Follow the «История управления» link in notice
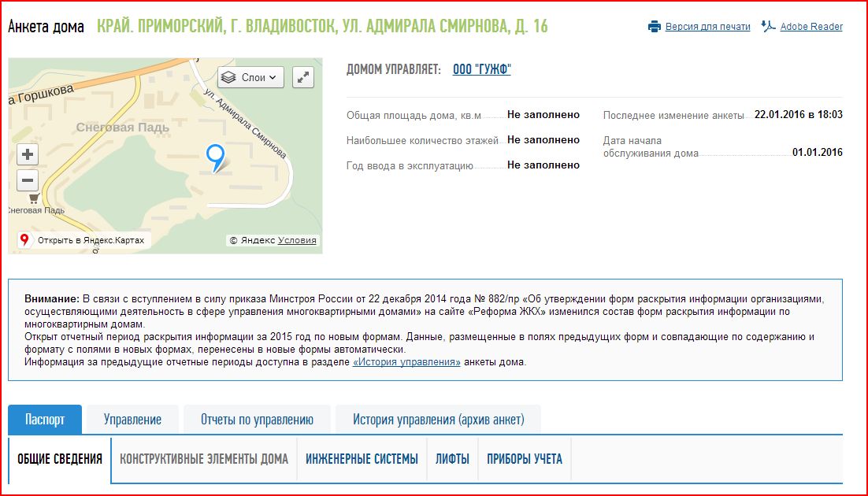The width and height of the screenshot is (868, 496). pyautogui.click(x=406, y=362)
